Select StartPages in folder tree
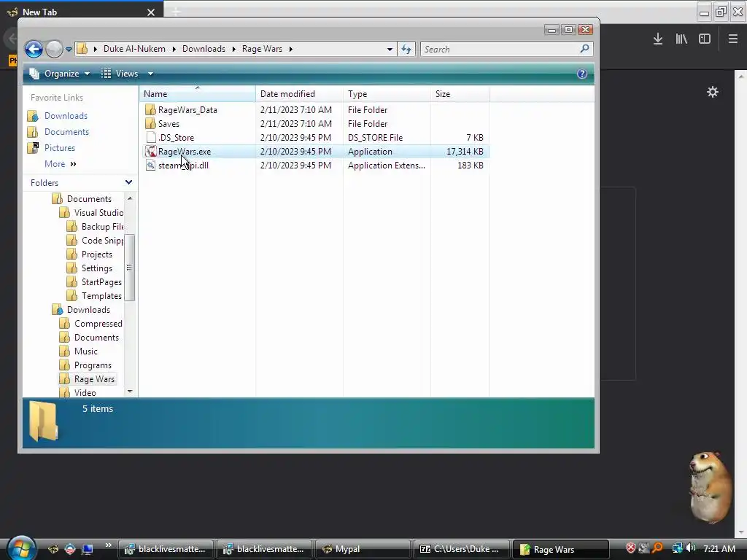The image size is (747, 560). tap(101, 282)
